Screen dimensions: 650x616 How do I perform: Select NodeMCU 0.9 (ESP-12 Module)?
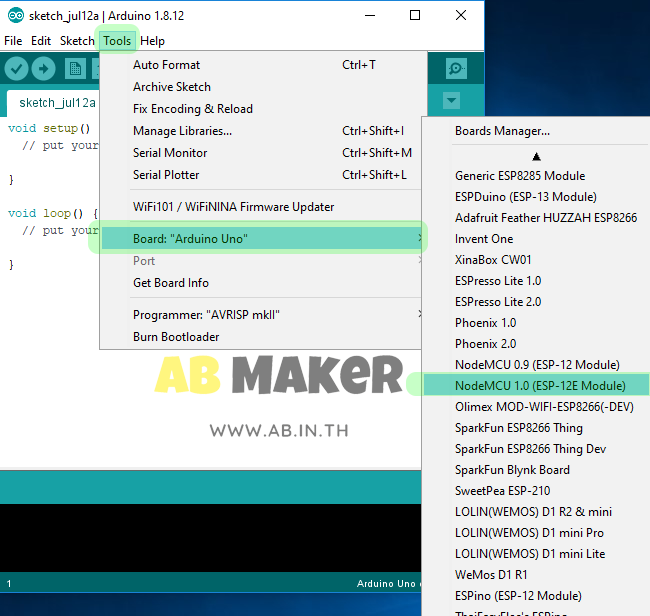536,365
